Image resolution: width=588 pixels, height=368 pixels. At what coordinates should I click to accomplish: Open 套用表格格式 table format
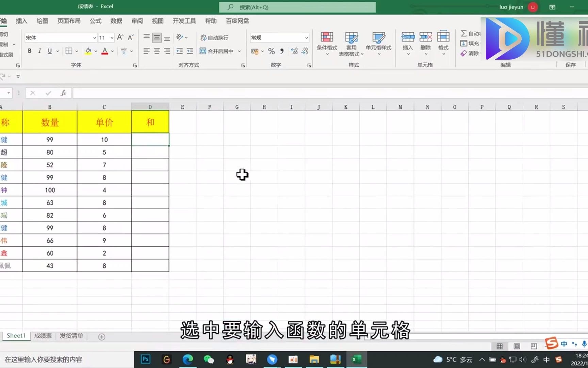pyautogui.click(x=351, y=44)
